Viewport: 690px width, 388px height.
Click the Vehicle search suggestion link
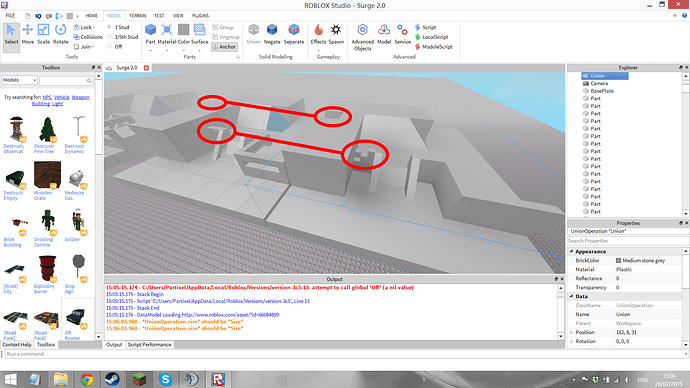point(62,97)
